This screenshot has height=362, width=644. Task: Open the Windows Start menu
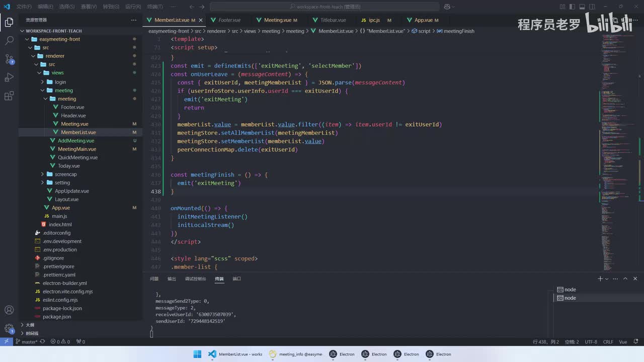pyautogui.click(x=197, y=354)
